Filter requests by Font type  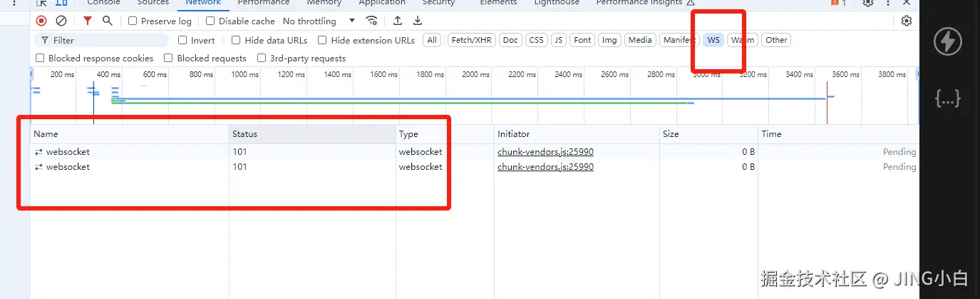582,40
